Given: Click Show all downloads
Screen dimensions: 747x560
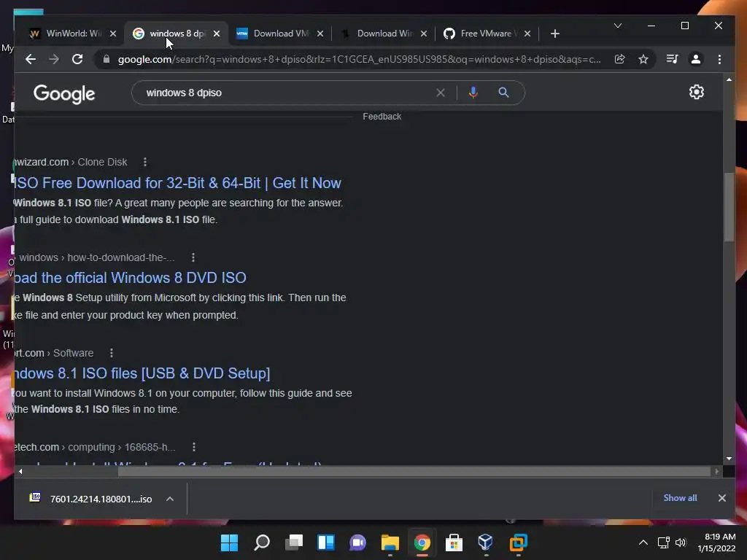Looking at the screenshot, I should pos(681,498).
